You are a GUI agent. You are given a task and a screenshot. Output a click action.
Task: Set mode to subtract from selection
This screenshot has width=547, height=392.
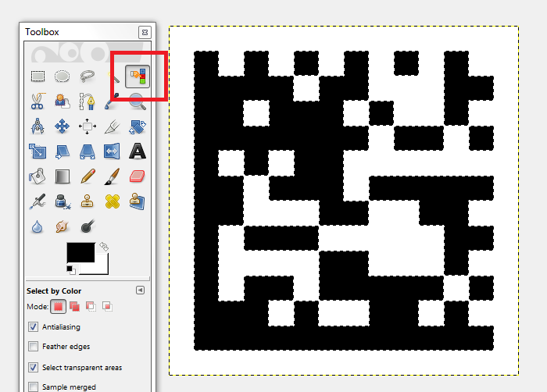[x=91, y=307]
